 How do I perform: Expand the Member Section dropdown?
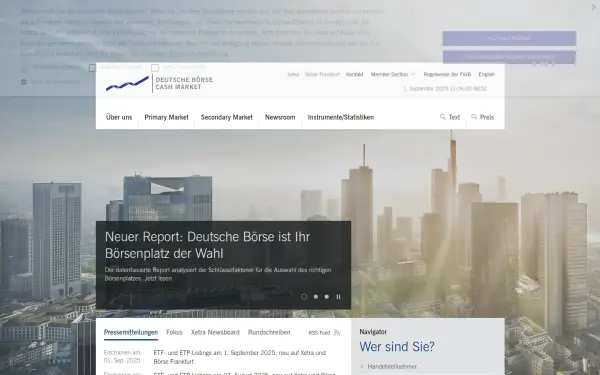(x=412, y=74)
